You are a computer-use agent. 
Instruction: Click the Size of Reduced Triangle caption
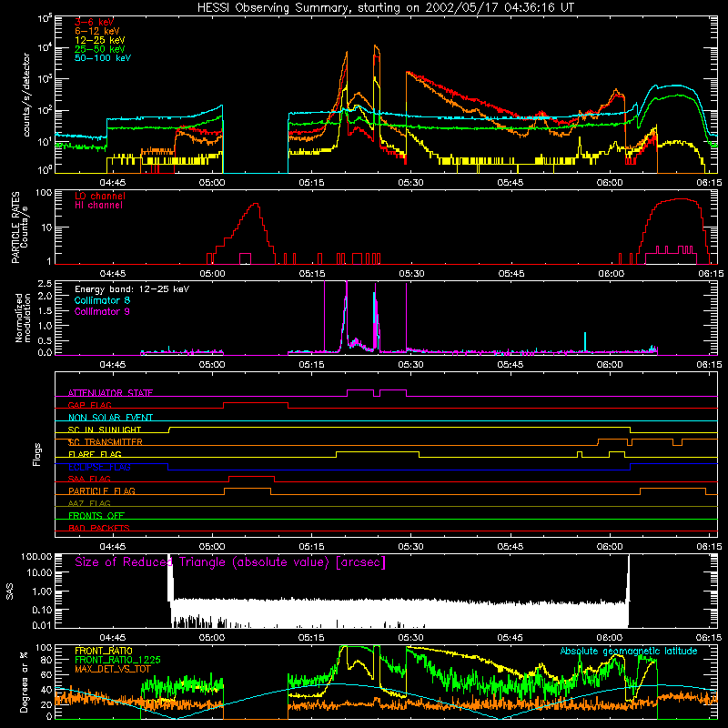click(230, 562)
